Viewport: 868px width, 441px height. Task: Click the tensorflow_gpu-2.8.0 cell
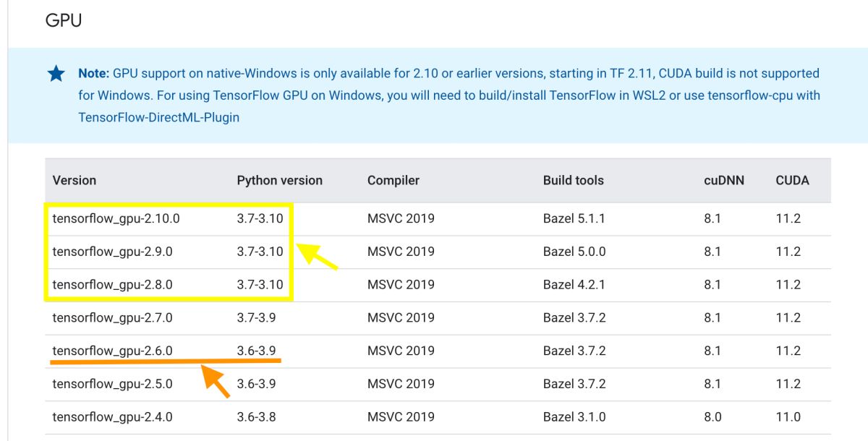[113, 285]
